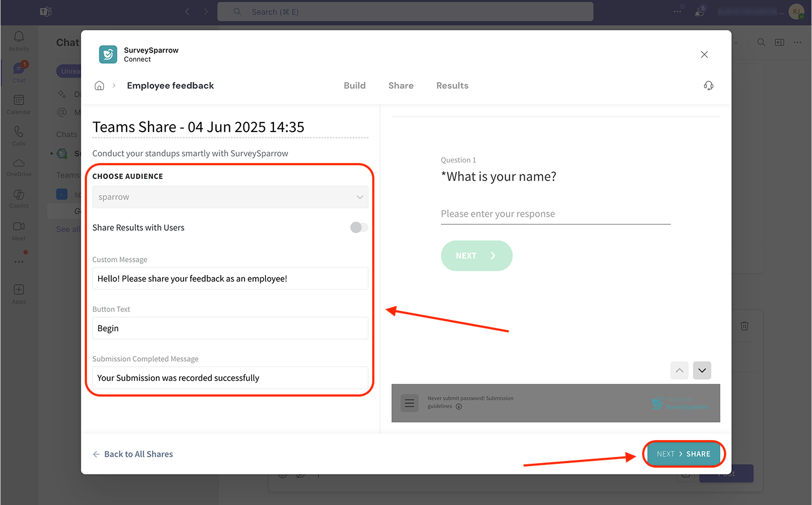Click the Button Text input field

click(230, 328)
